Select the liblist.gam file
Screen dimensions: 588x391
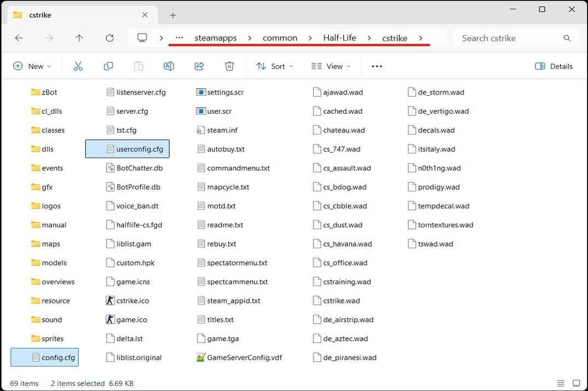tap(129, 244)
